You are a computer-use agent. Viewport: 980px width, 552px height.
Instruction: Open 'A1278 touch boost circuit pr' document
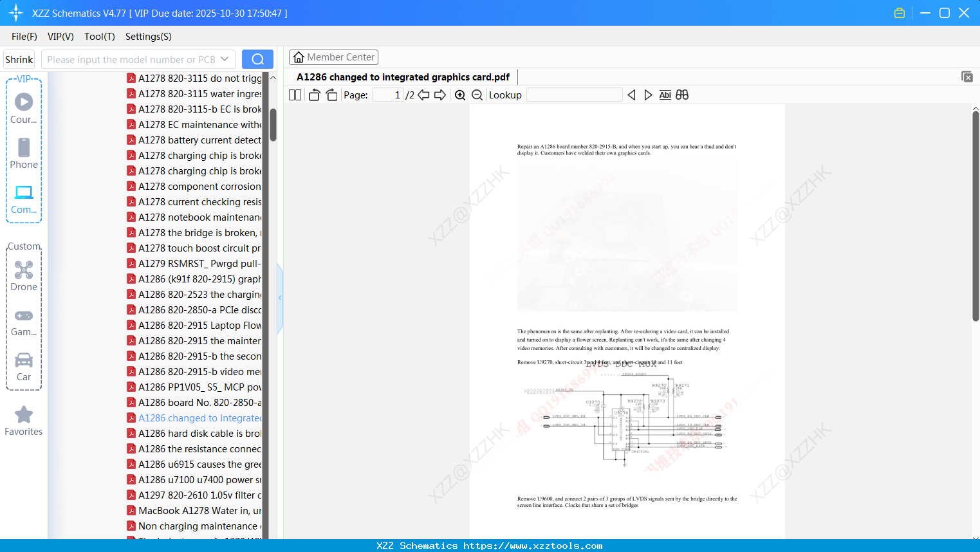(x=199, y=248)
